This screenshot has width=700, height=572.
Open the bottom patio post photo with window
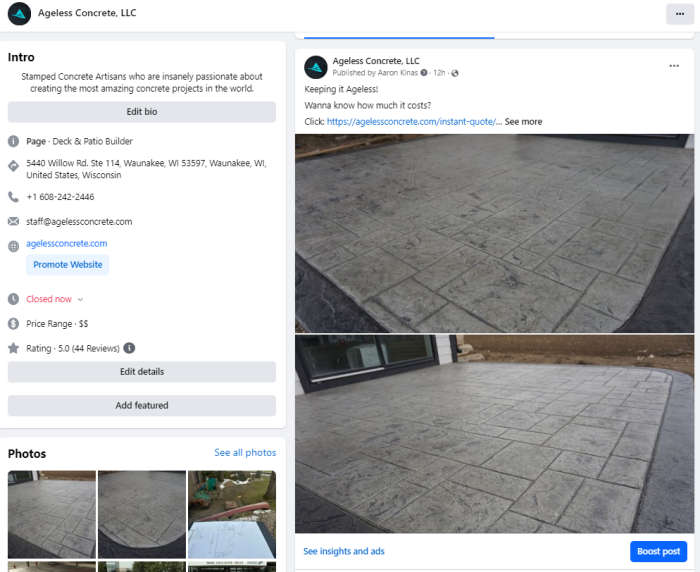coord(495,434)
